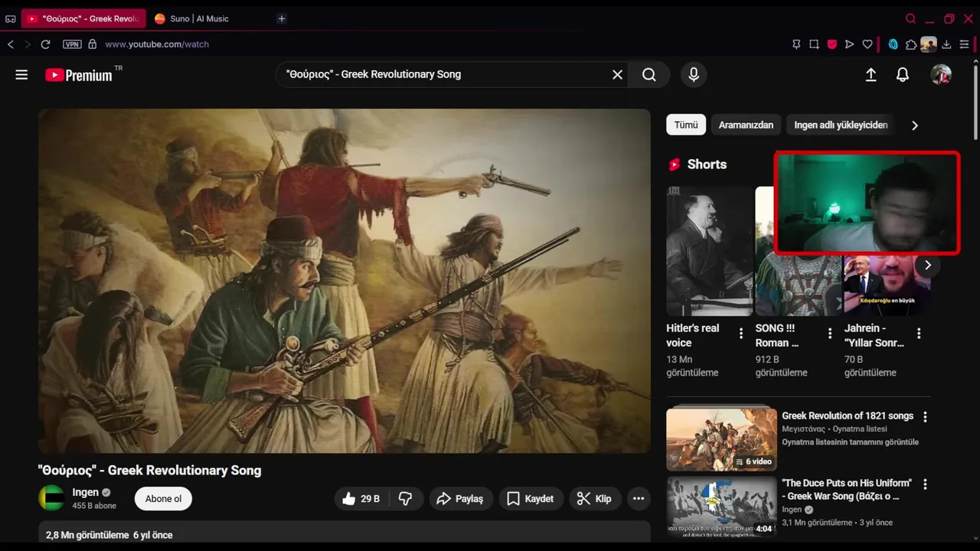Open the send/Flow arrow icon
Viewport: 980px width, 551px height.
coord(849,44)
